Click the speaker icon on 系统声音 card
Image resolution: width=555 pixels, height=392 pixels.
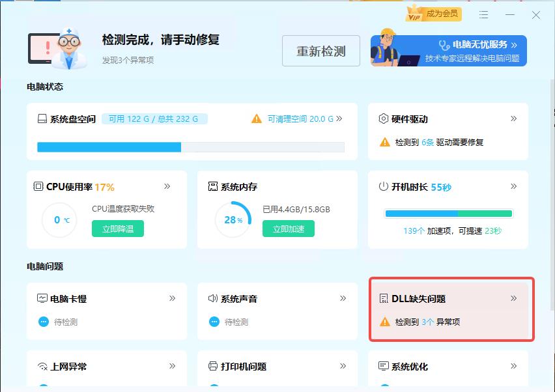(212, 298)
